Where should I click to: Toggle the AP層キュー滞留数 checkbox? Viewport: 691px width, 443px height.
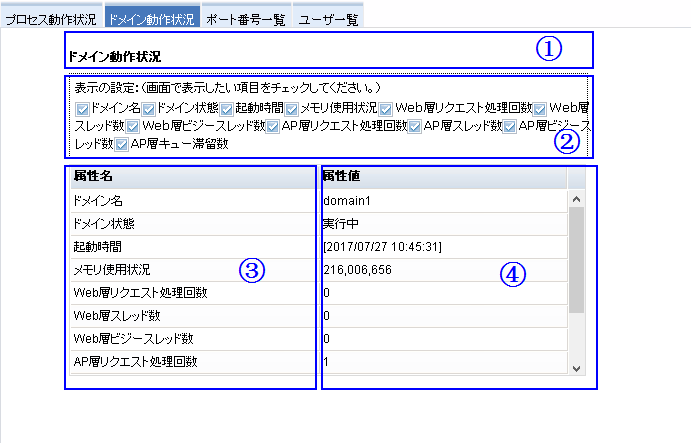tap(122, 145)
